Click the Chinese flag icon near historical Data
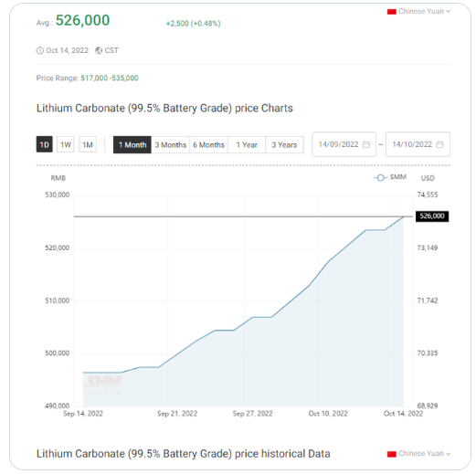476x474 pixels. click(x=392, y=454)
